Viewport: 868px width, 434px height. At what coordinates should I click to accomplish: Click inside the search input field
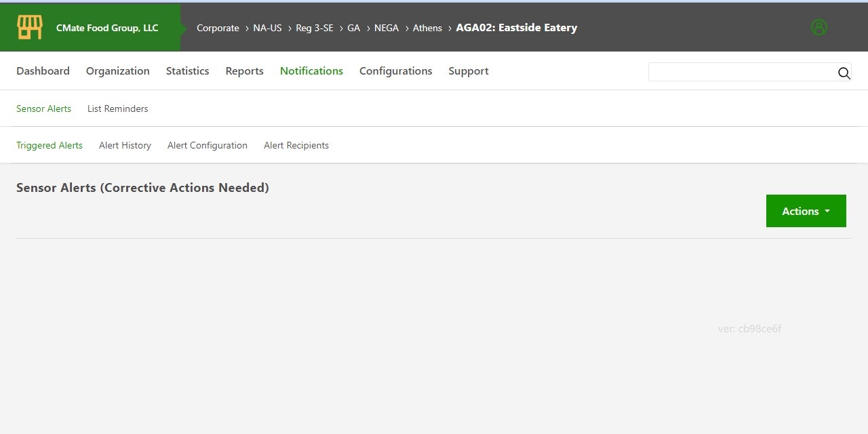739,71
